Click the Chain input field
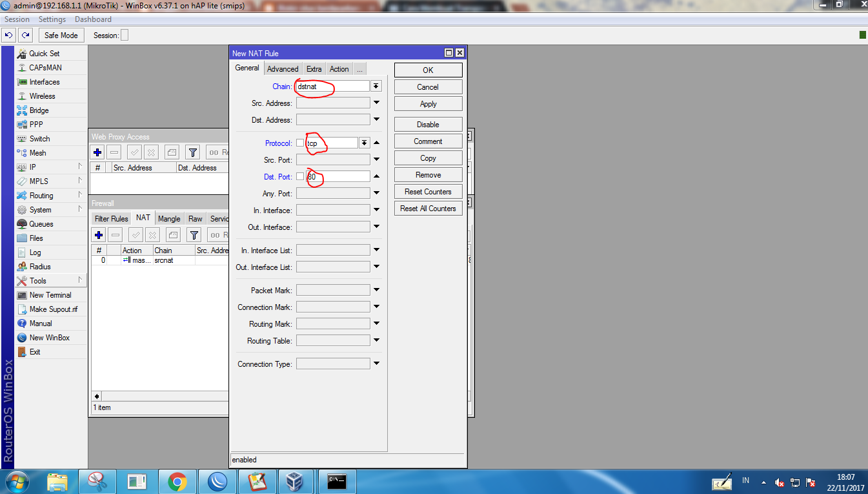The width and height of the screenshot is (868, 494). (x=333, y=86)
